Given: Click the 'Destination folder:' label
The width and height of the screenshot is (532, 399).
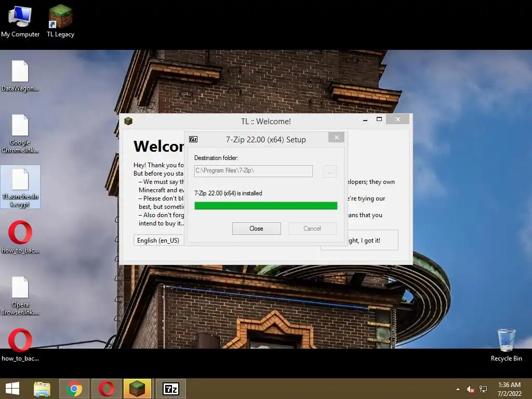Looking at the screenshot, I should pyautogui.click(x=216, y=158).
